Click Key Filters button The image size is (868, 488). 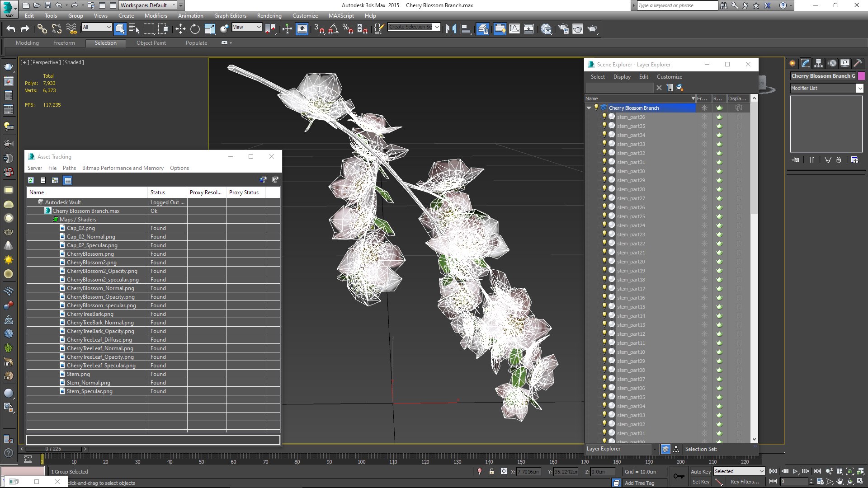(x=744, y=482)
